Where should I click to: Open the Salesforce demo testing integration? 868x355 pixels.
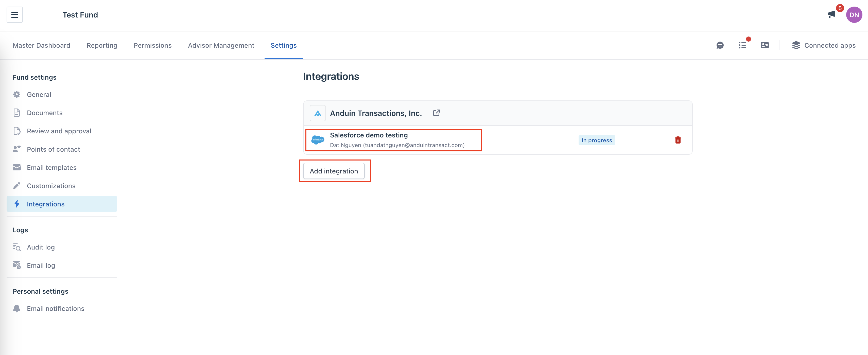[x=369, y=135]
